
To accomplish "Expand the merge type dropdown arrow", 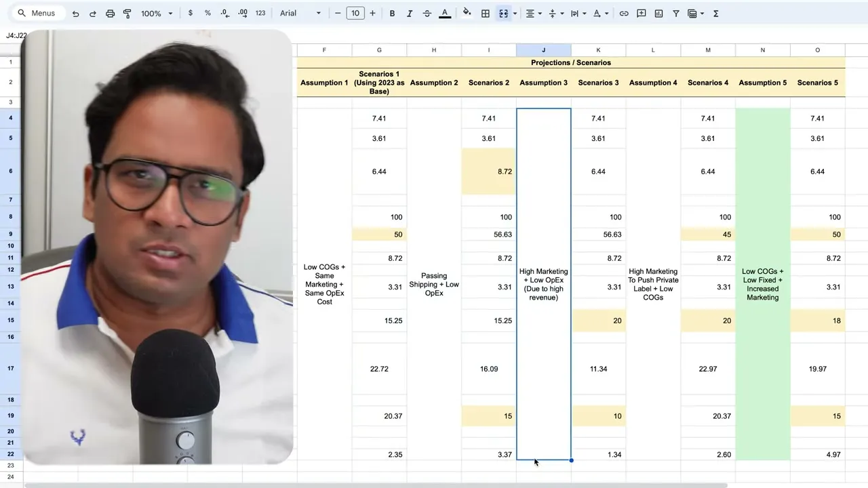I will coord(515,14).
